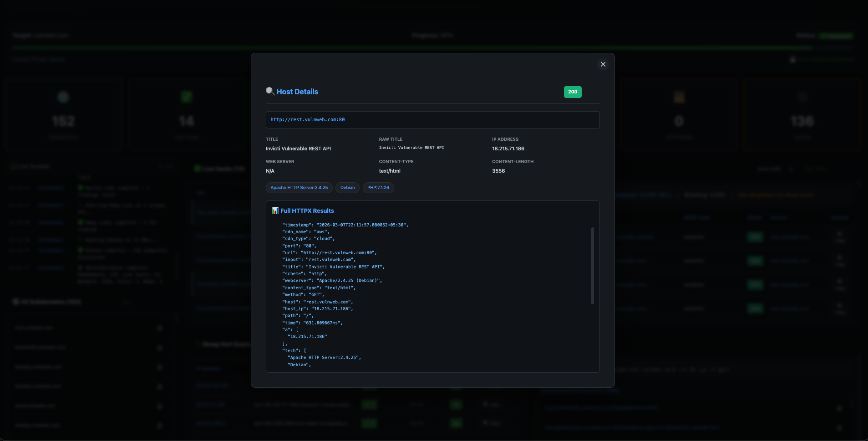
Task: Open the http://rest.vulnweb.com:80 link
Action: 308,120
